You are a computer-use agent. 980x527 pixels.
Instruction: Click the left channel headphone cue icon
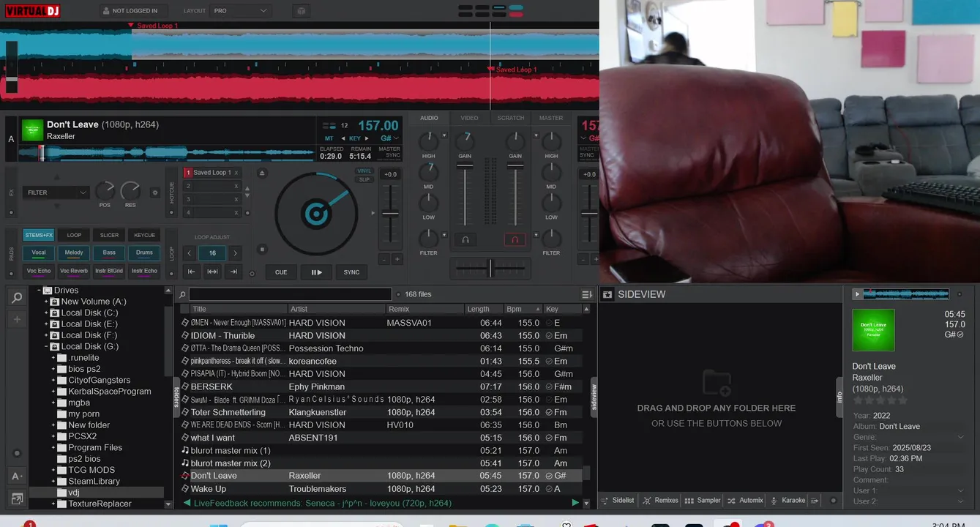[x=465, y=239]
